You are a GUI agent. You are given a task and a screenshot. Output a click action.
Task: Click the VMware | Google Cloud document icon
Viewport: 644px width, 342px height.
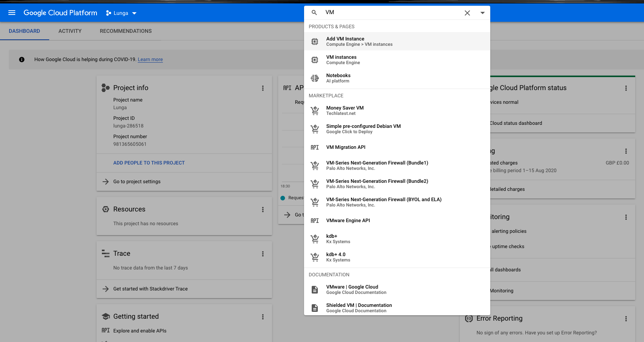click(x=315, y=290)
